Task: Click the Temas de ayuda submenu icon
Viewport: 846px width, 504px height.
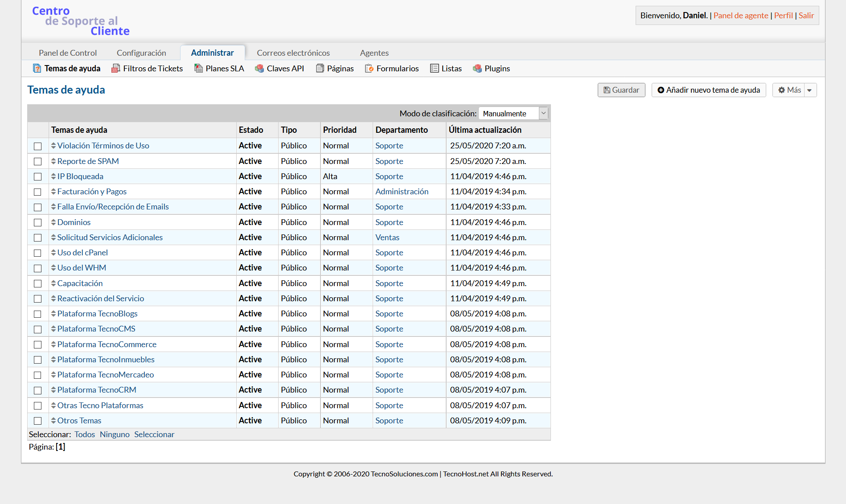Action: (x=37, y=69)
